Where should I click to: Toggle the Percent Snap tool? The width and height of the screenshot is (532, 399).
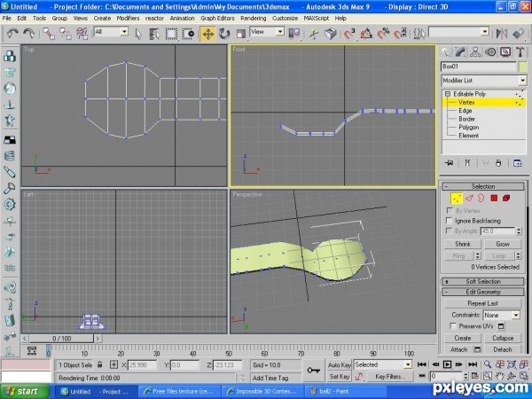384,34
